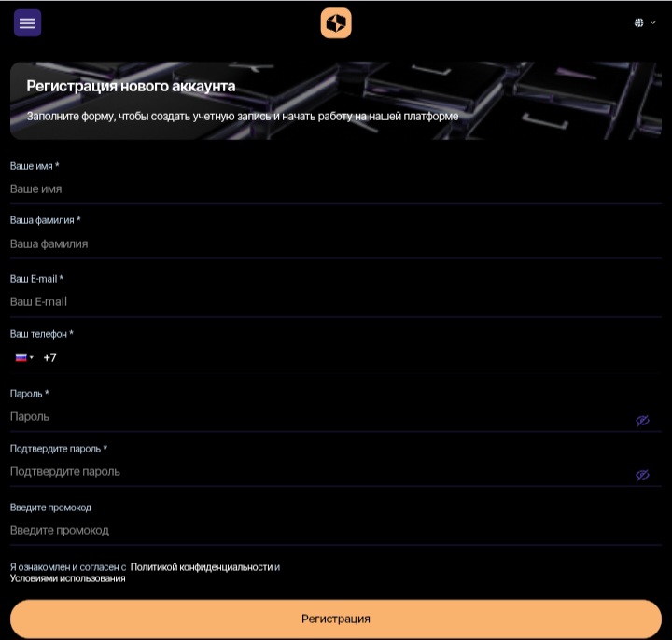This screenshot has width=672, height=640.
Task: Click the Russian flag icon in the phone field
Action: pyautogui.click(x=21, y=357)
